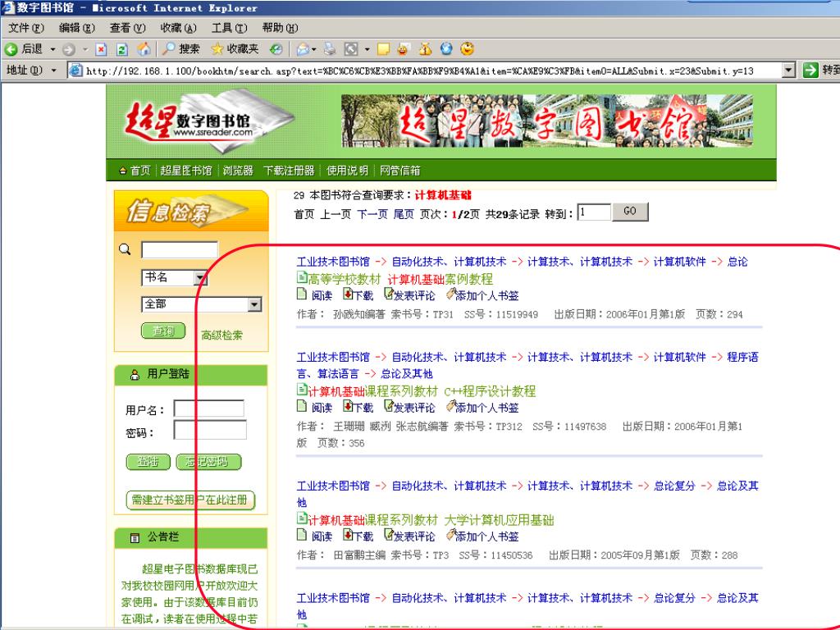The height and width of the screenshot is (630, 840).
Task: Refresh the page with the green refresh icon
Action: click(122, 50)
